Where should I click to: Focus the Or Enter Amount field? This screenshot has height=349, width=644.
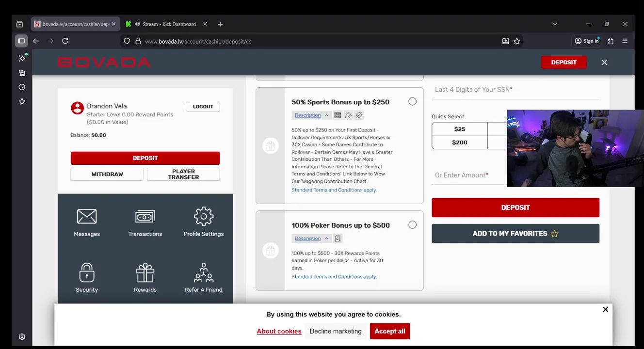click(469, 175)
